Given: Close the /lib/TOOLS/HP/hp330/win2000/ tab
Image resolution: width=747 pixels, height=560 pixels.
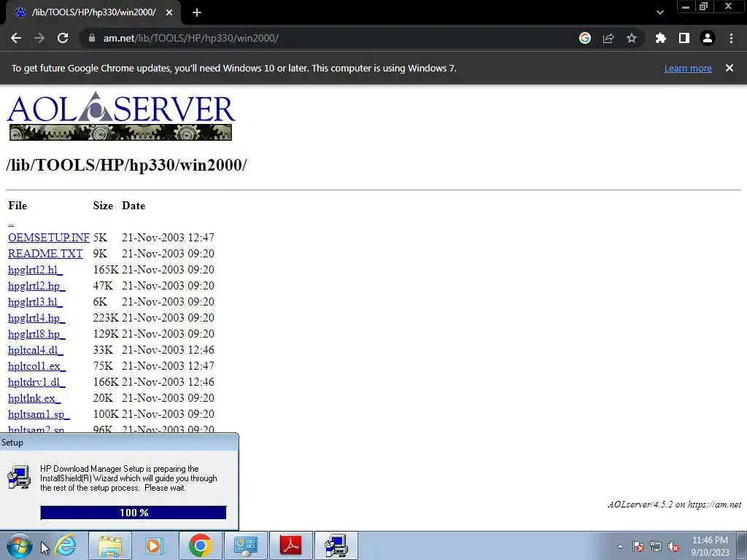Looking at the screenshot, I should point(169,13).
